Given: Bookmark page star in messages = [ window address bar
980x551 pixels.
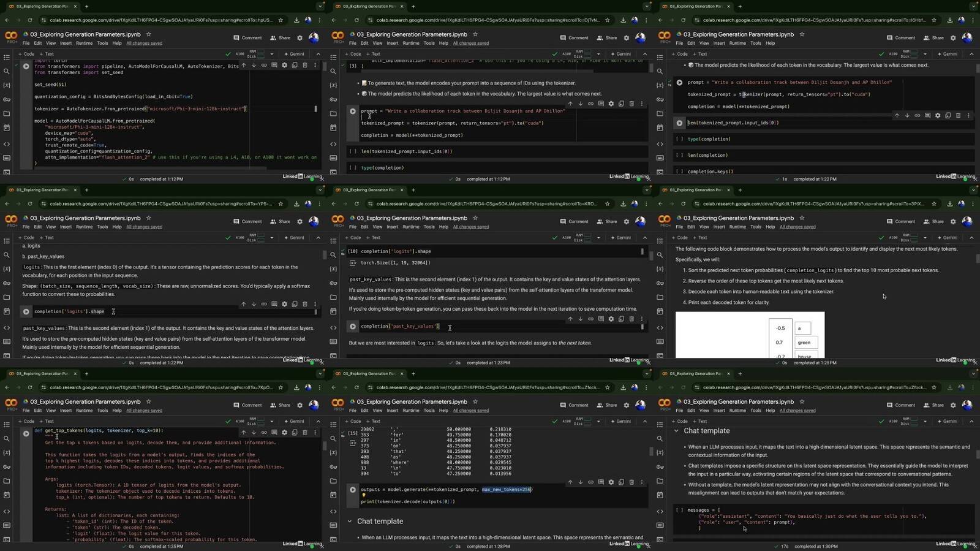Looking at the screenshot, I should [x=934, y=387].
